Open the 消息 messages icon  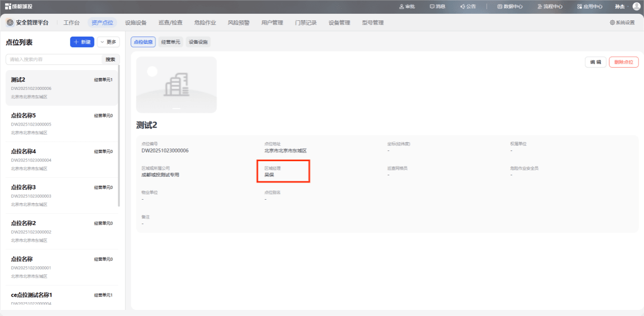[432, 7]
